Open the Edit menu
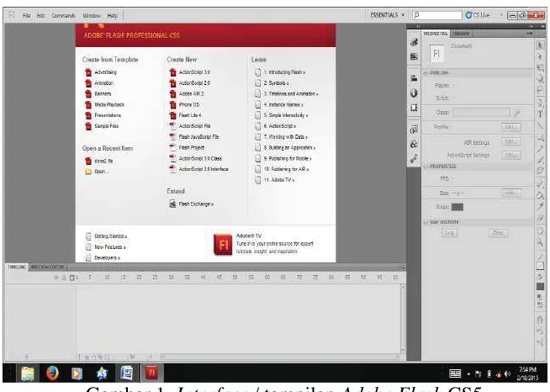The width and height of the screenshot is (550, 392). click(x=40, y=16)
